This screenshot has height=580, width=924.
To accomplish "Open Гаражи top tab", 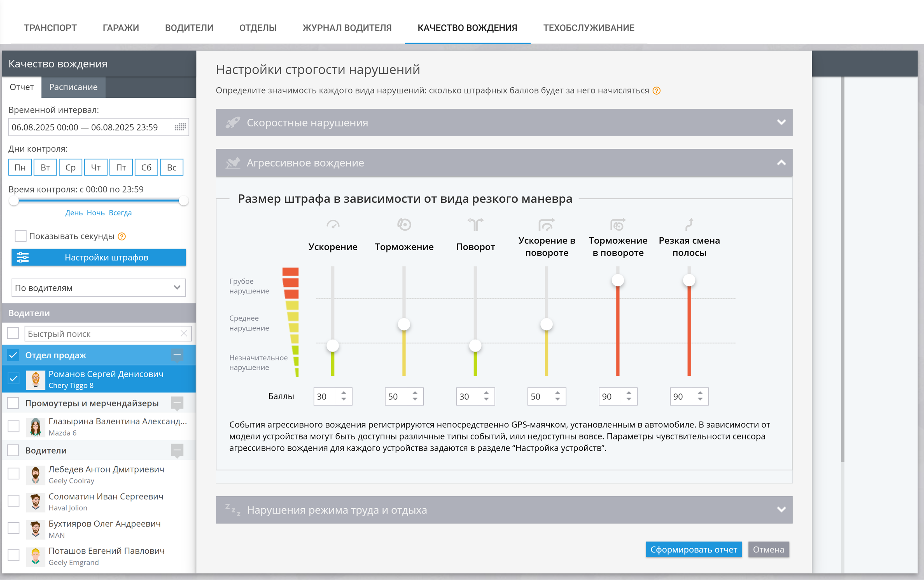I will 121,28.
